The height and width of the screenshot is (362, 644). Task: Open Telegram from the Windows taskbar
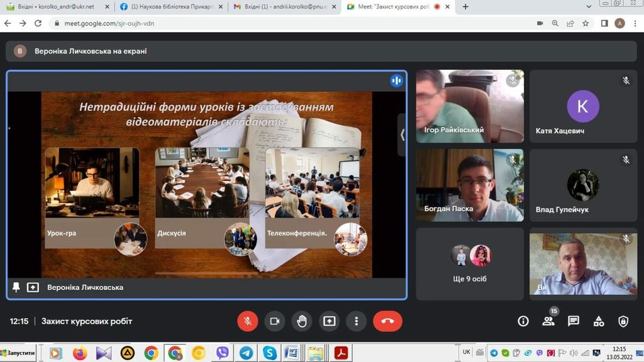pos(246,353)
